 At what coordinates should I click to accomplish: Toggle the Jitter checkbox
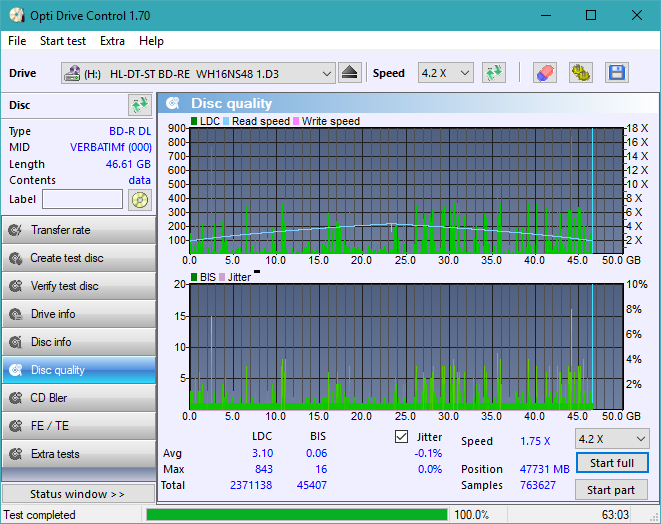click(x=401, y=437)
